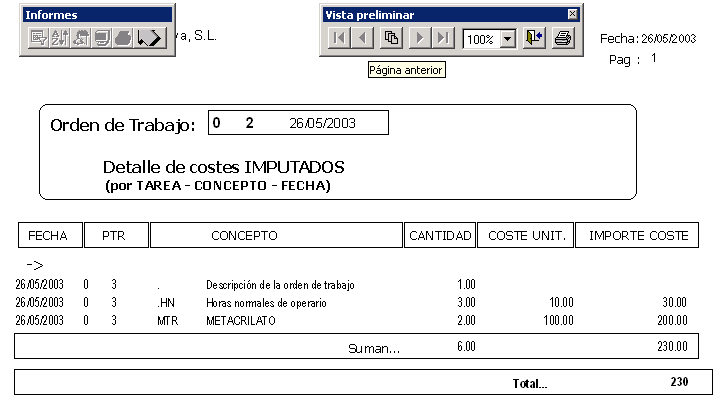720x403 pixels.
Task: Click the last Informes toolbar icon
Action: 149,39
